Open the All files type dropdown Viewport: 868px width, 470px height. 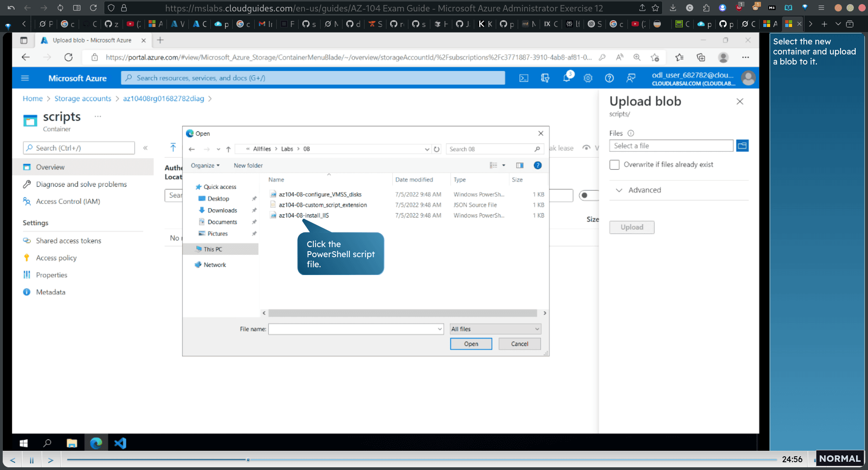[495, 329]
